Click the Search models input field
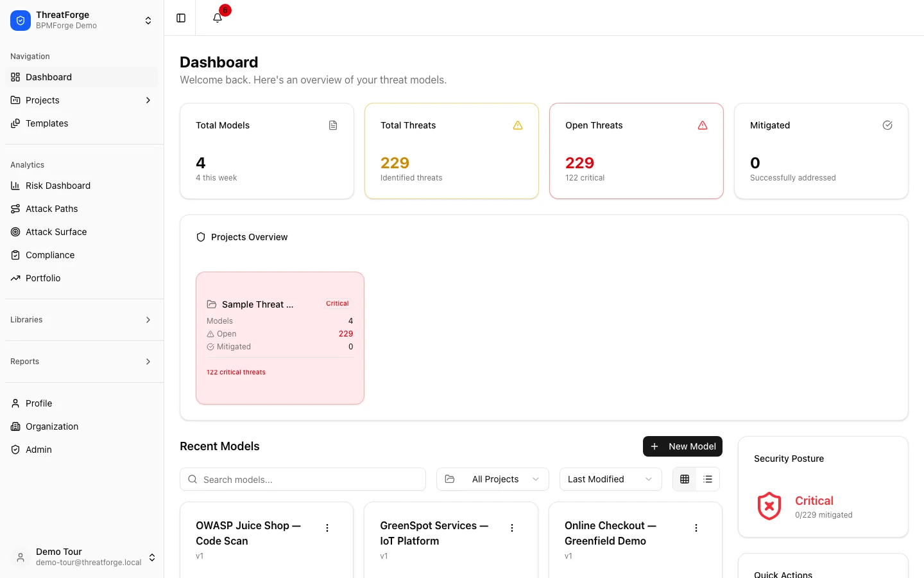 click(303, 479)
